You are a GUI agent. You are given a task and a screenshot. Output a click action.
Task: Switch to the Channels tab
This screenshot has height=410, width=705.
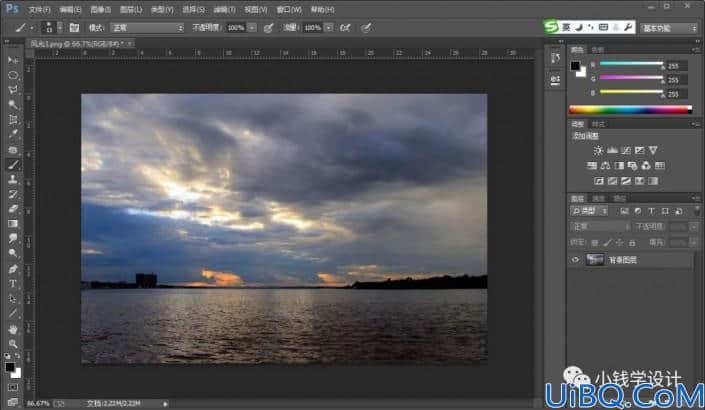click(598, 198)
